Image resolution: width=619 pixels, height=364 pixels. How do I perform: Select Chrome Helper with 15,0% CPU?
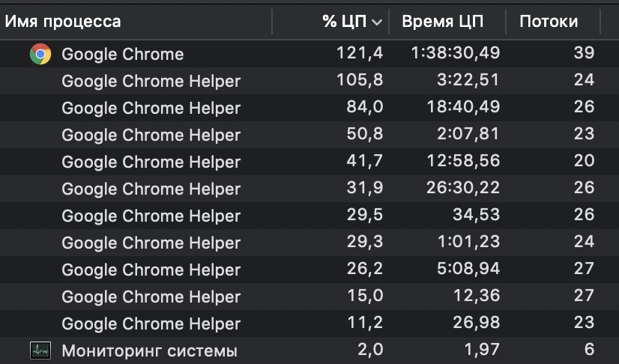coord(309,297)
